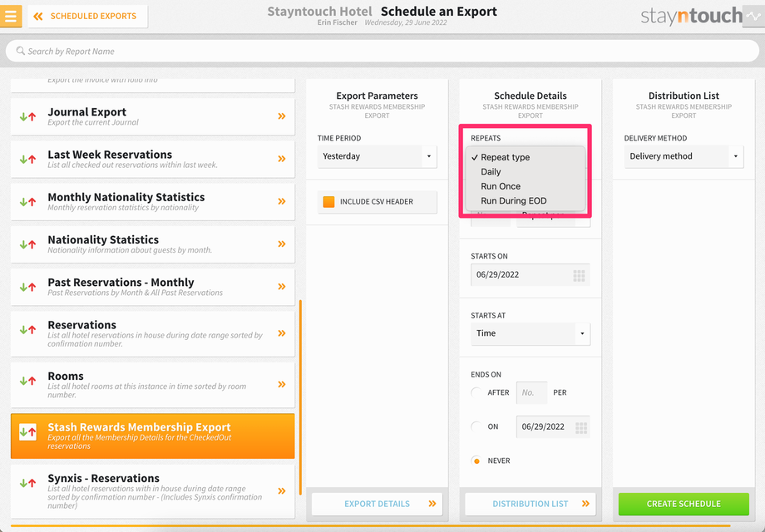
Task: Click Past Reservations - Monthly arrows icon
Action: (x=27, y=287)
